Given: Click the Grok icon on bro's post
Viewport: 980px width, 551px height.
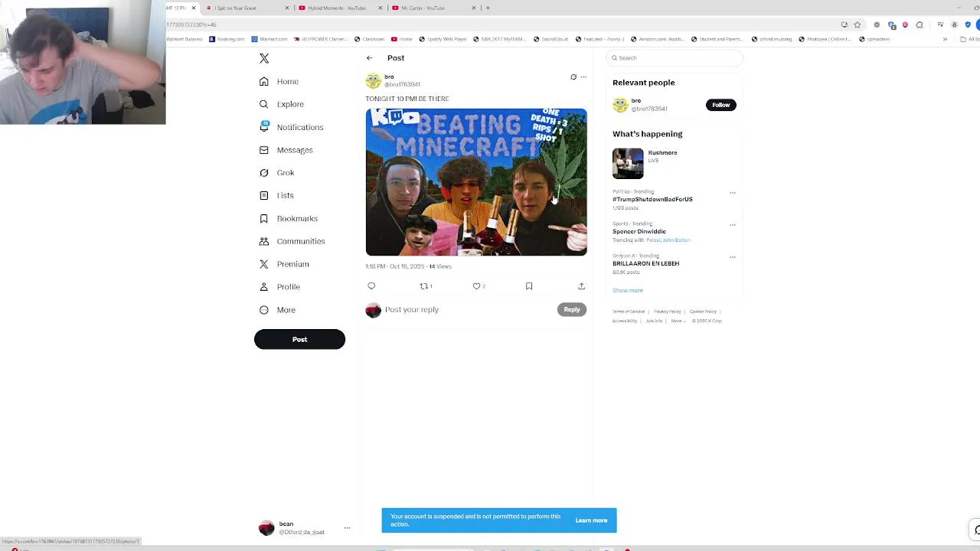Looking at the screenshot, I should tap(573, 77).
